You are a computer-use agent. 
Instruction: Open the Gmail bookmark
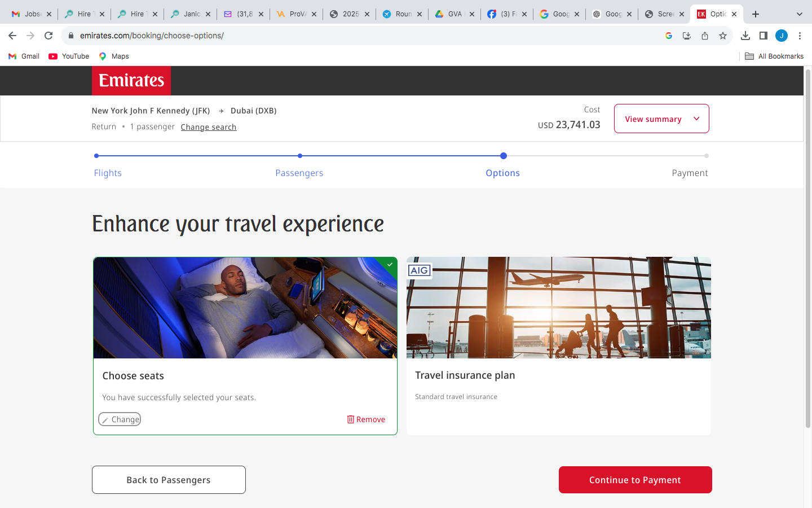(x=24, y=56)
